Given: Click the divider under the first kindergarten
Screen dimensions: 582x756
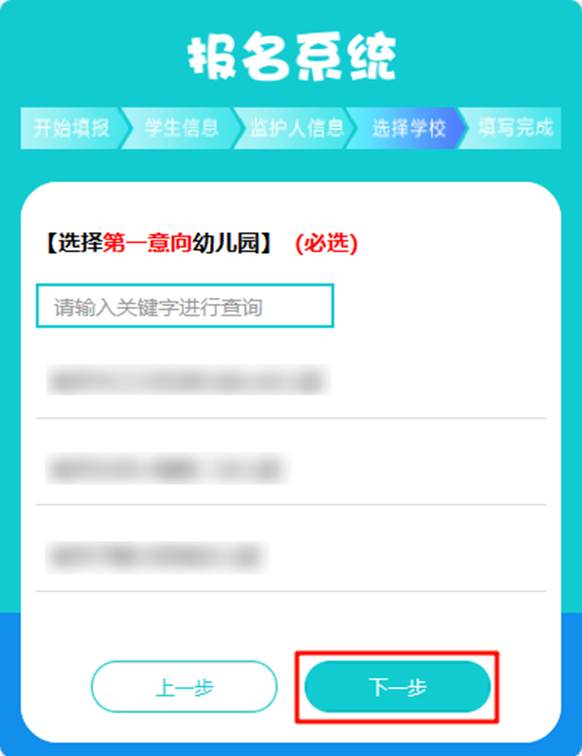Looking at the screenshot, I should pos(291,418).
